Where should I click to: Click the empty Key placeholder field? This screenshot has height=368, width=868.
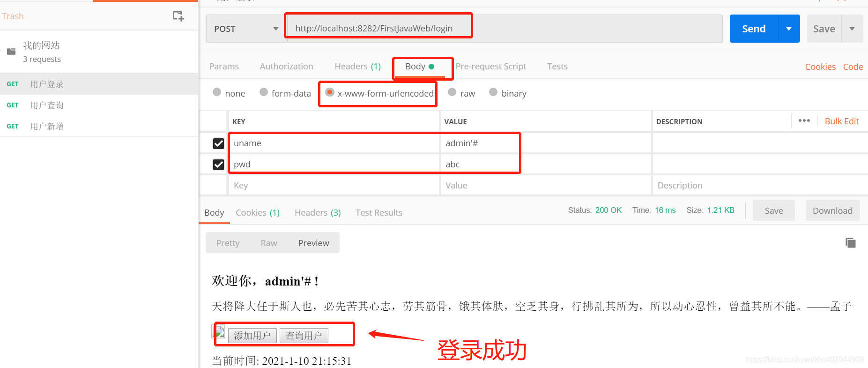[334, 186]
